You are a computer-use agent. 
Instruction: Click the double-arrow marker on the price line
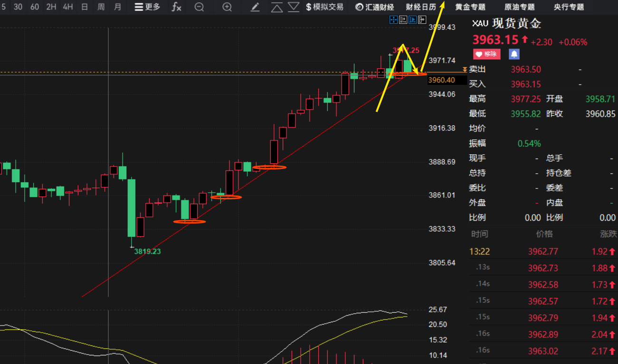coord(465,70)
